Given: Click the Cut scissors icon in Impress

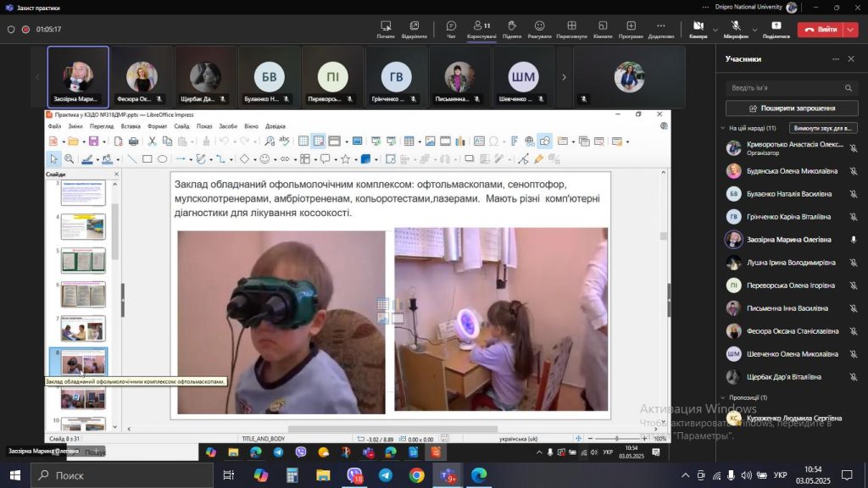Looking at the screenshot, I should click(152, 141).
